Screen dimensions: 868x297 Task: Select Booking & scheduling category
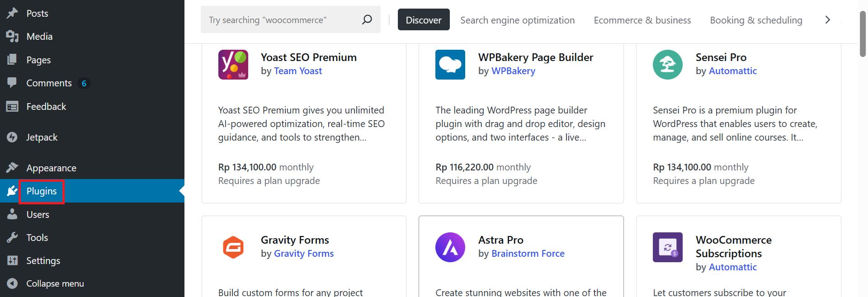tap(756, 20)
